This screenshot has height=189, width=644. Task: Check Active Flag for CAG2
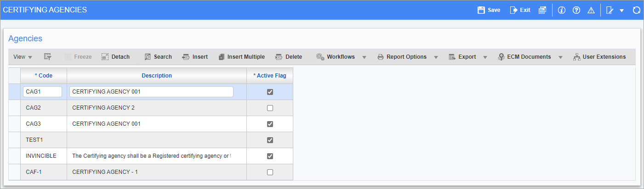[x=270, y=108]
